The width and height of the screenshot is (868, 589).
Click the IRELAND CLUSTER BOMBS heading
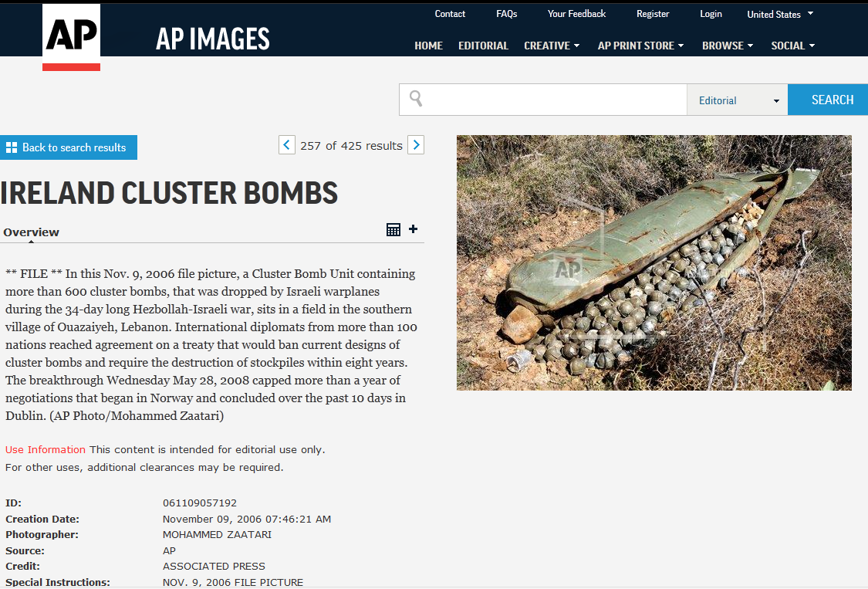pyautogui.click(x=169, y=193)
